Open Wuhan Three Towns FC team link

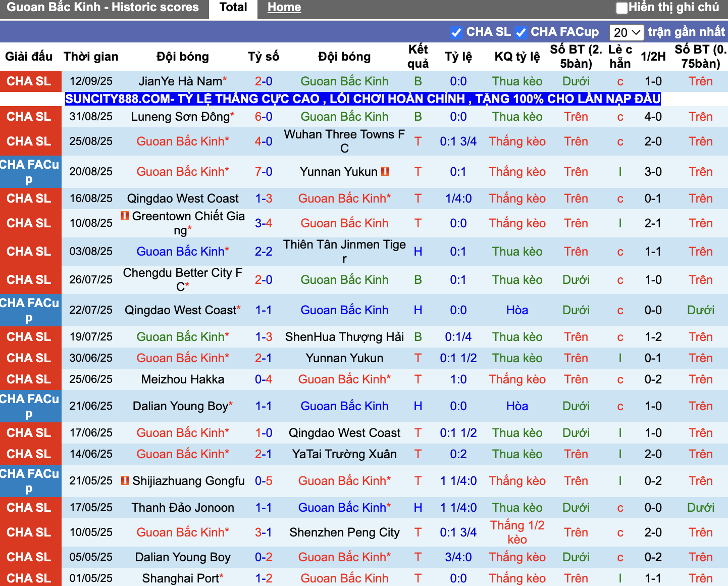pyautogui.click(x=344, y=141)
